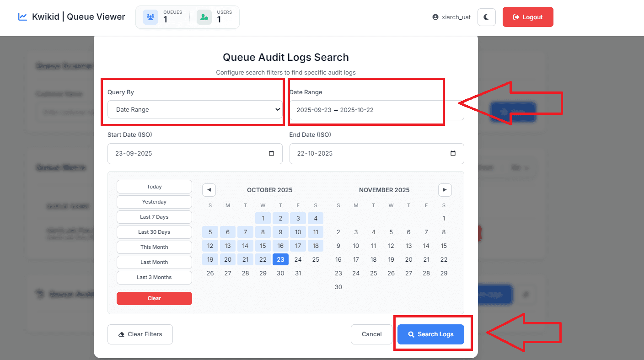
Task: Advance calendar to the next month
Action: [445, 190]
